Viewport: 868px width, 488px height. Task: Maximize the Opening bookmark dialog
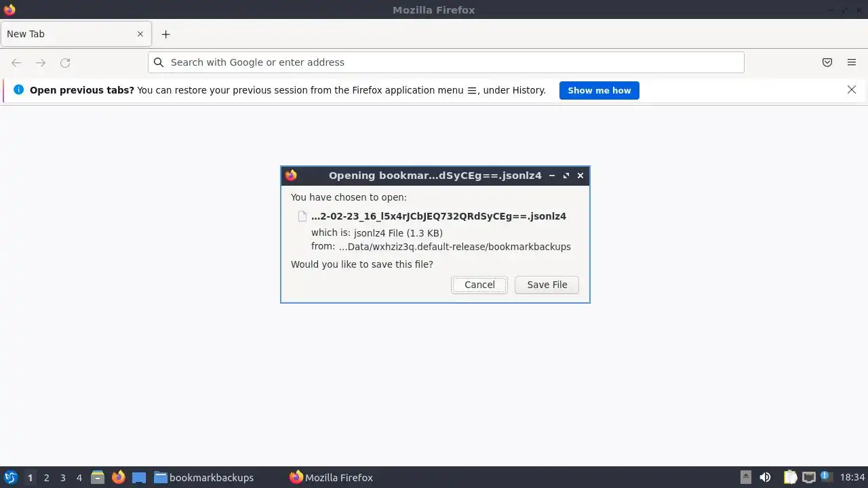566,176
